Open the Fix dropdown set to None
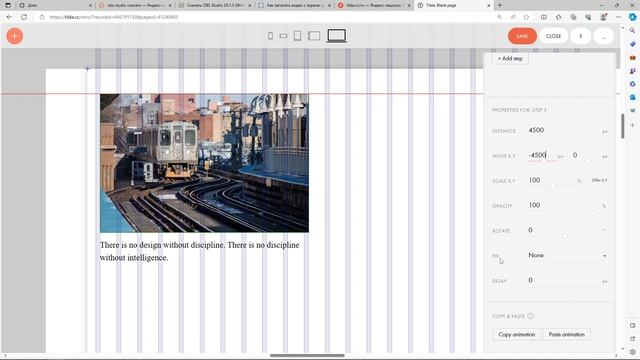The height and width of the screenshot is (360, 640). (567, 255)
